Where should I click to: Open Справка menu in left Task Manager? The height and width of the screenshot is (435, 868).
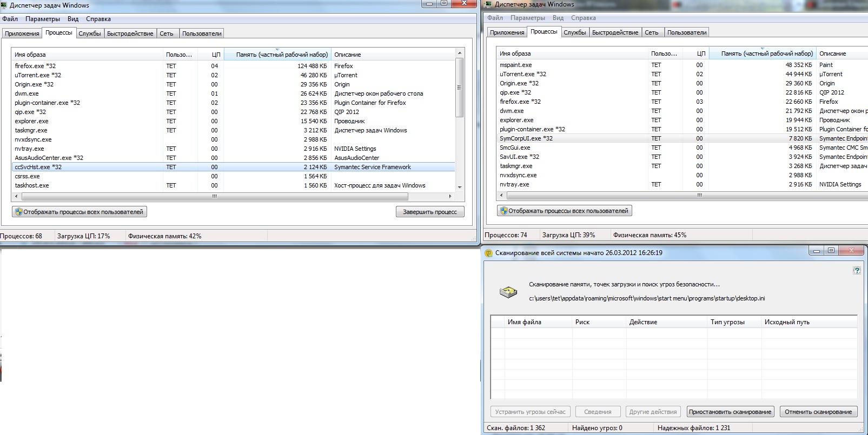(x=98, y=19)
